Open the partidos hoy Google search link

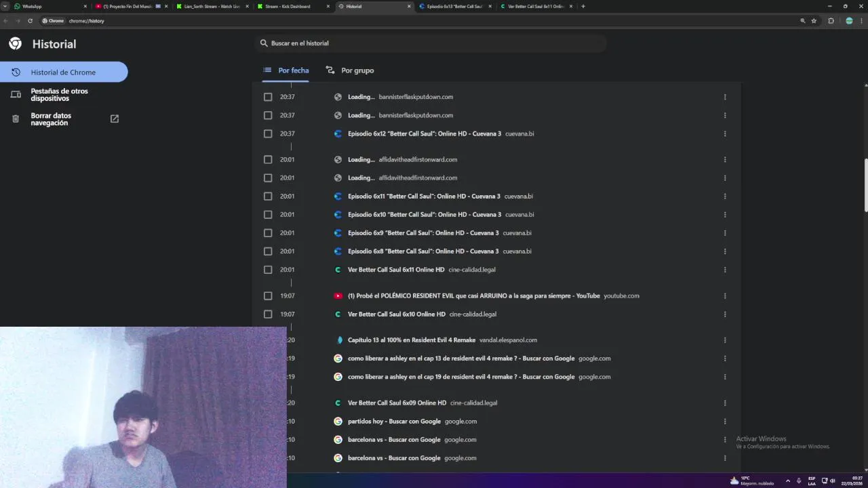[394, 421]
